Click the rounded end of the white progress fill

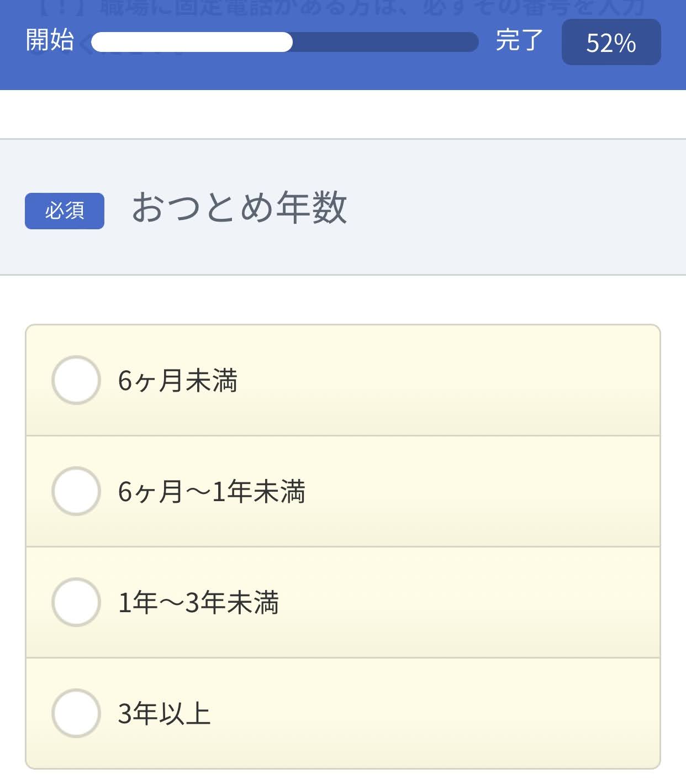pyautogui.click(x=284, y=42)
